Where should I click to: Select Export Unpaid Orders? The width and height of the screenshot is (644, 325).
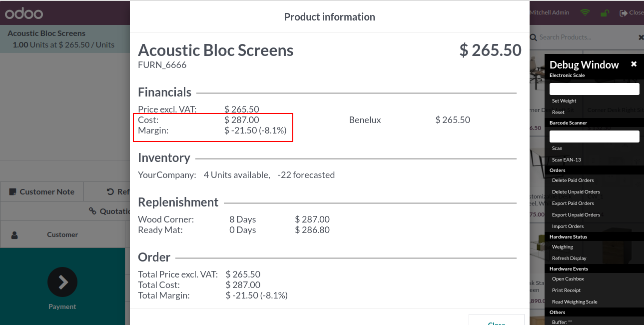coord(576,214)
